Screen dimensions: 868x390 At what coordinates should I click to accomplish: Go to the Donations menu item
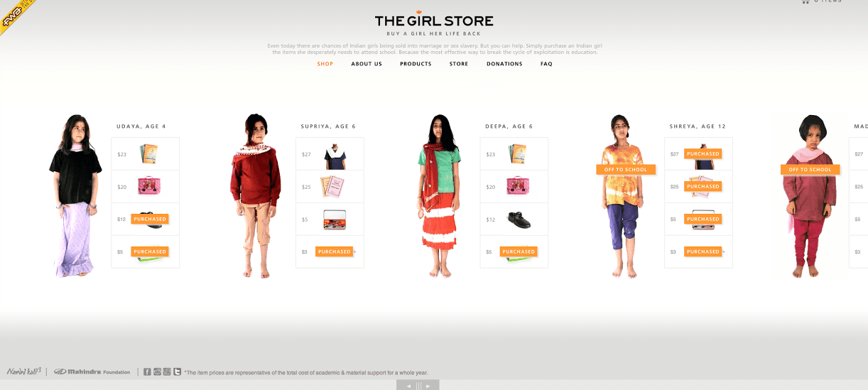pyautogui.click(x=504, y=64)
